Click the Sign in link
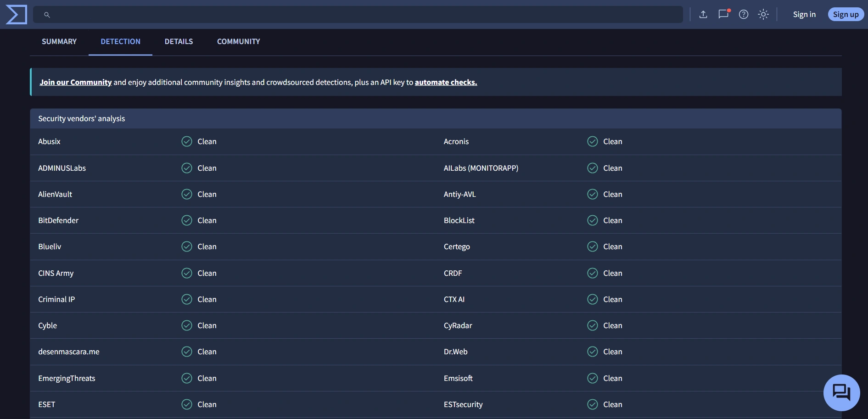The height and width of the screenshot is (419, 868). [x=804, y=15]
